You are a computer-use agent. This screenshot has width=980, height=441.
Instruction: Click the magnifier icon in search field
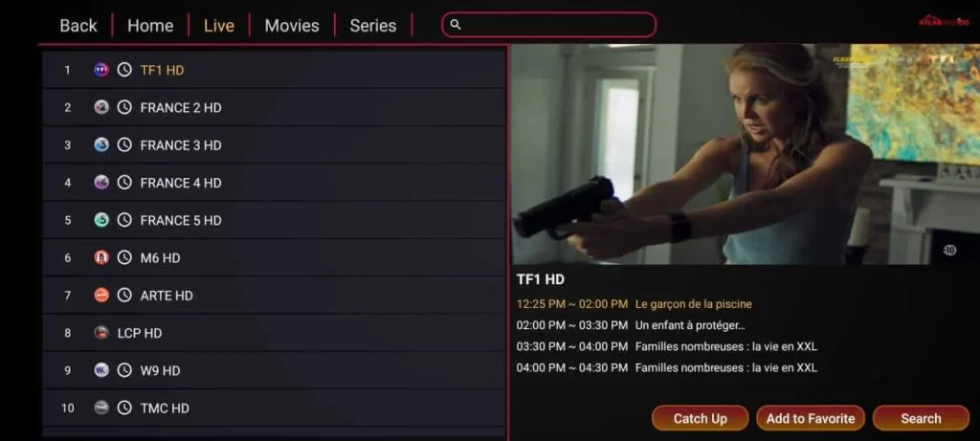tap(456, 25)
